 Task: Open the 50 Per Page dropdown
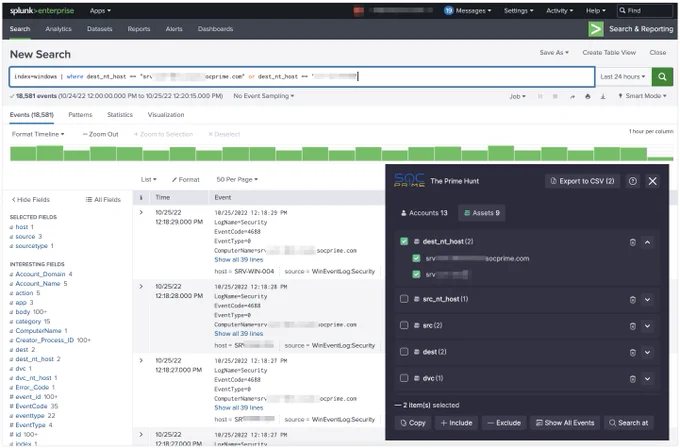(x=237, y=180)
